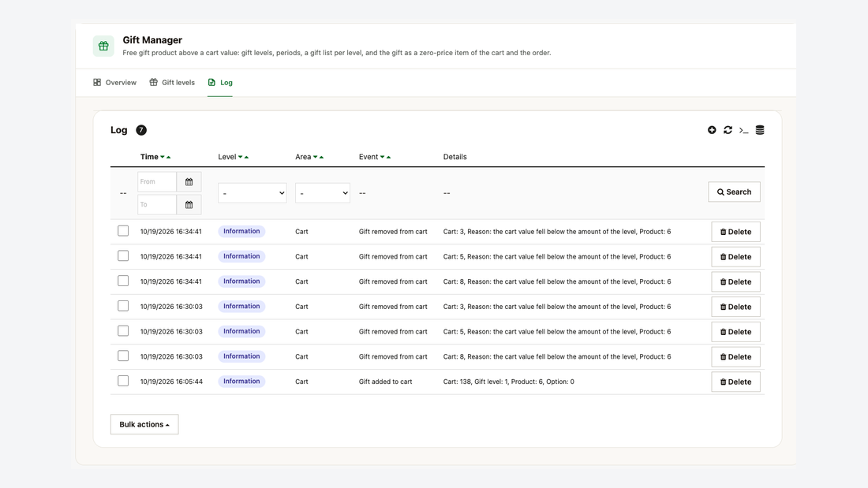The height and width of the screenshot is (488, 868).
Task: Sort Time column descending arrow
Action: coord(163,157)
